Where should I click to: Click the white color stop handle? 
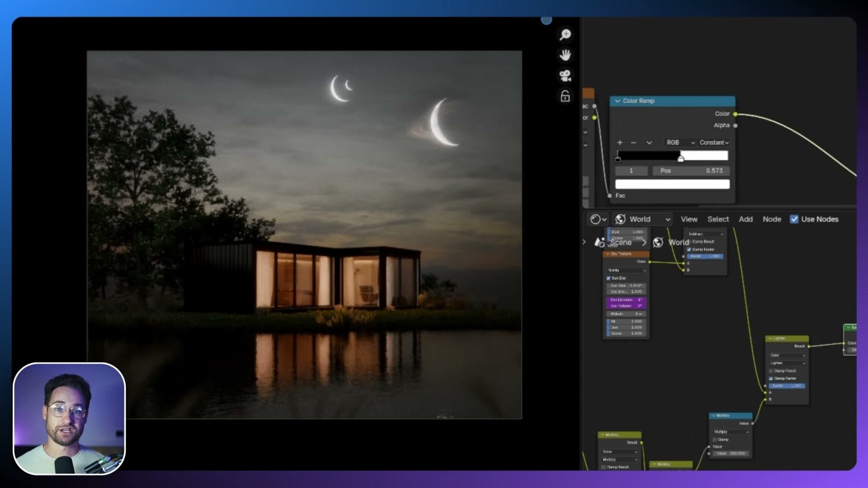[x=681, y=158]
